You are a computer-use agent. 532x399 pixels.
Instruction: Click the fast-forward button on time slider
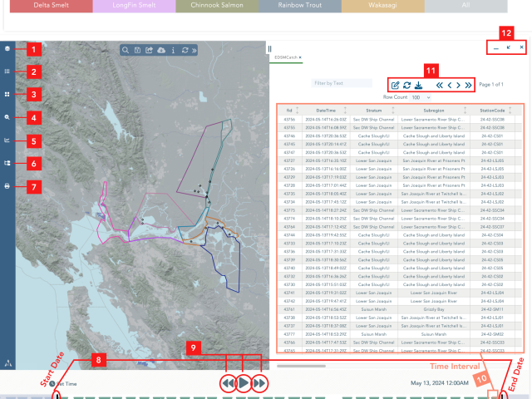point(259,383)
